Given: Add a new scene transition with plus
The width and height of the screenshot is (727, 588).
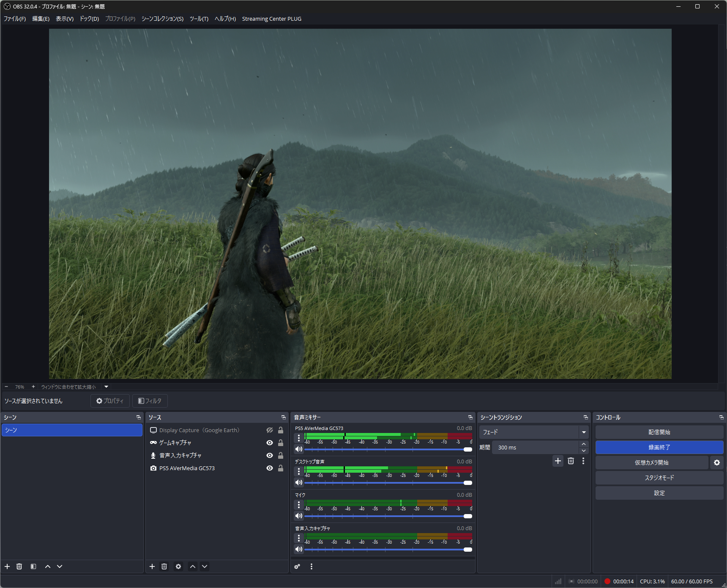Looking at the screenshot, I should [558, 461].
